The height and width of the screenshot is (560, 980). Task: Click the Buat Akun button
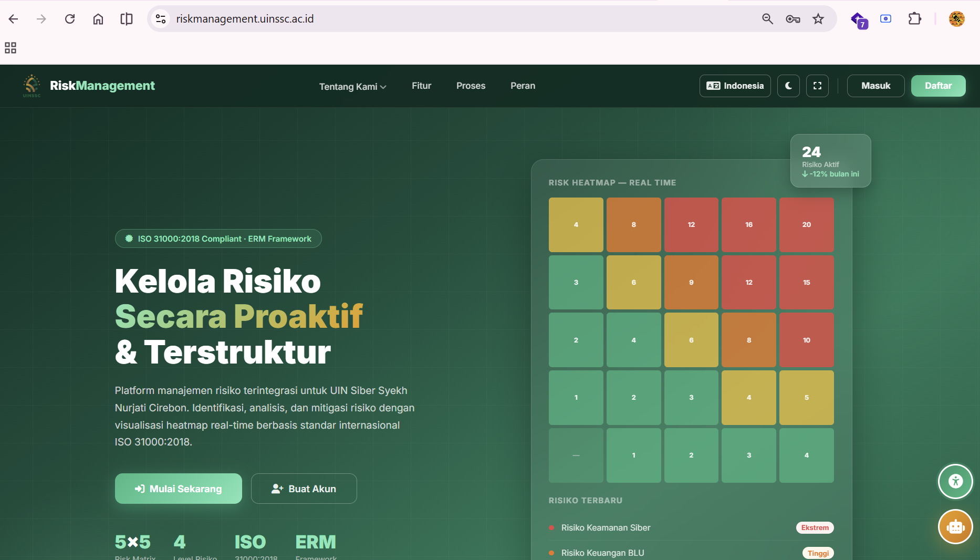point(304,489)
